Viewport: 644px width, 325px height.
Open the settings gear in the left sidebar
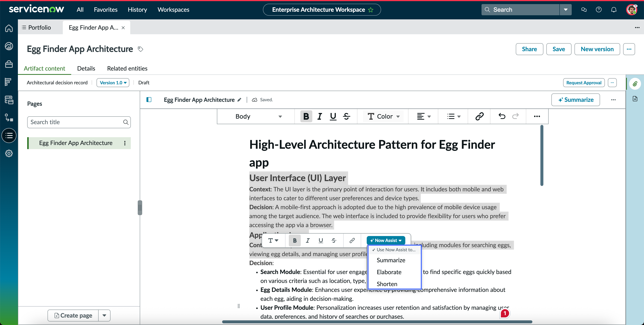tap(9, 153)
